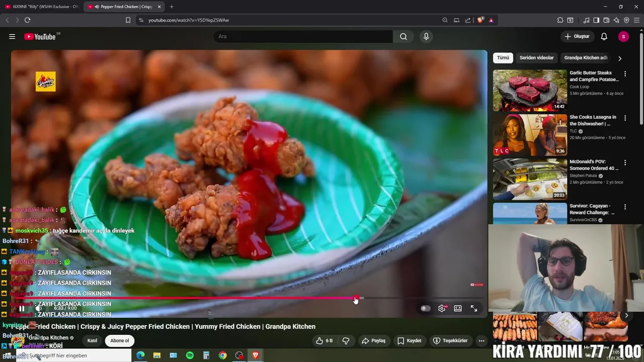Share page icon in address bar
This screenshot has width=644, height=362.
[x=468, y=20]
